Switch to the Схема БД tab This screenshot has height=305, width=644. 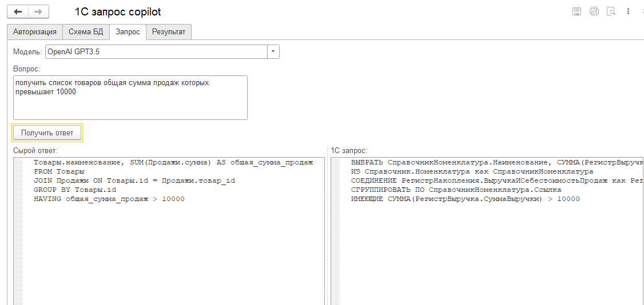[x=86, y=32]
